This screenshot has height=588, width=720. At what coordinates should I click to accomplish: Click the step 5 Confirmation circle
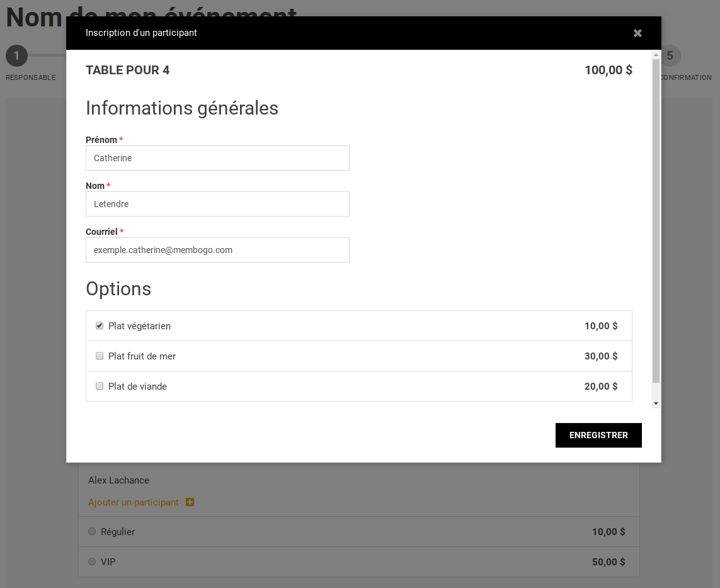pyautogui.click(x=670, y=56)
